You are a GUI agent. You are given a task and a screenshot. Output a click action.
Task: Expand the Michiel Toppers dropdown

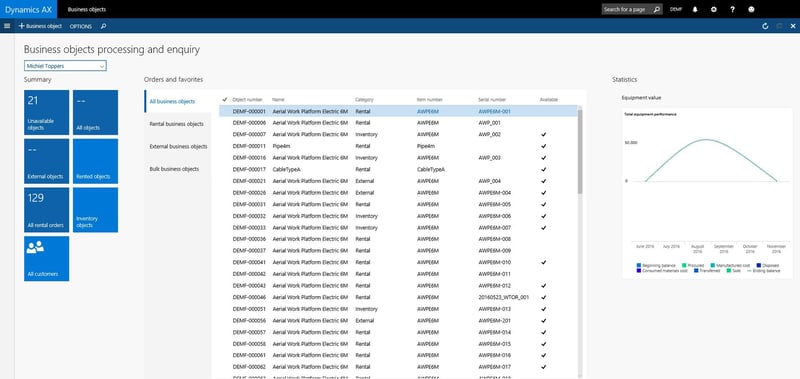(x=65, y=66)
